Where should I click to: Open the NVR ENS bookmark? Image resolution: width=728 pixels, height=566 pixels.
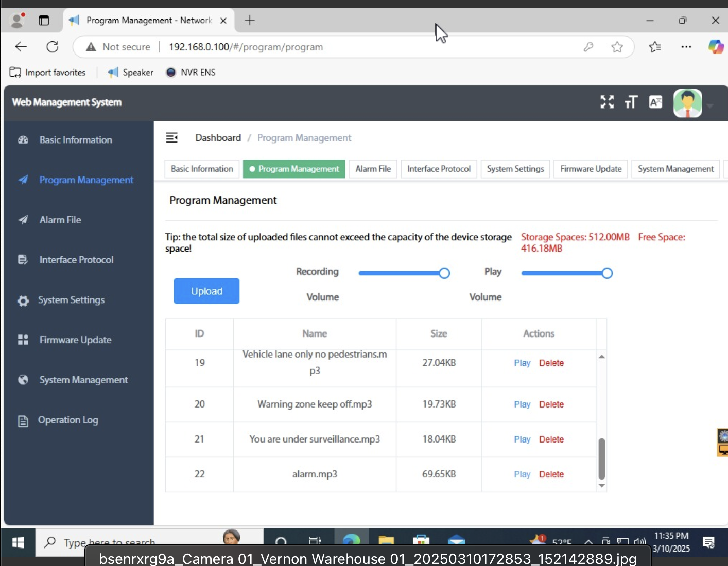click(x=190, y=73)
